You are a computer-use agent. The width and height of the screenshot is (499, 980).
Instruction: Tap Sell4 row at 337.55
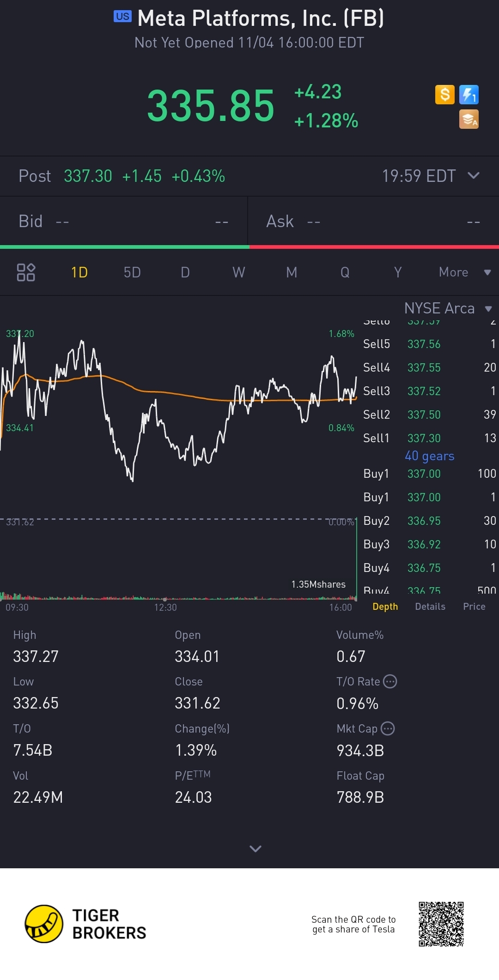(x=430, y=367)
